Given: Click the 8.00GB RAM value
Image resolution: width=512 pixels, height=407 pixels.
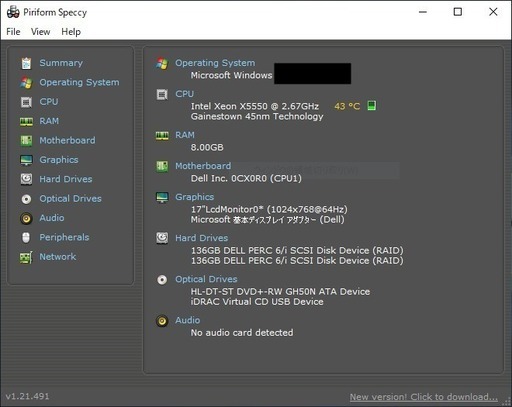Looking at the screenshot, I should [207, 147].
